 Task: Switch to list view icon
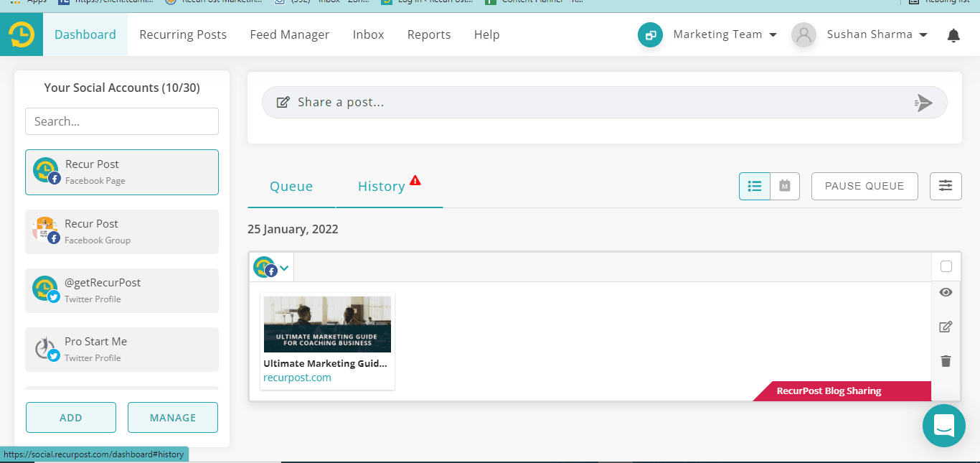pos(755,186)
